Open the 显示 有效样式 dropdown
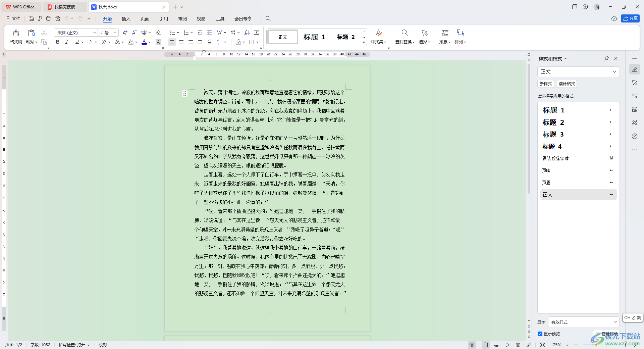Viewport: 644px width, 349px height. (x=584, y=322)
